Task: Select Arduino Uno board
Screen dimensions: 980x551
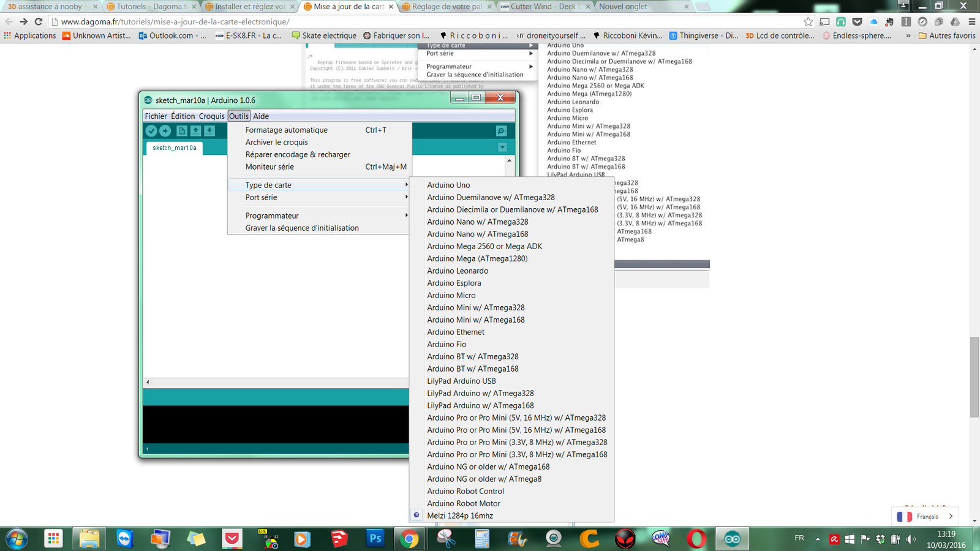Action: [511, 185]
